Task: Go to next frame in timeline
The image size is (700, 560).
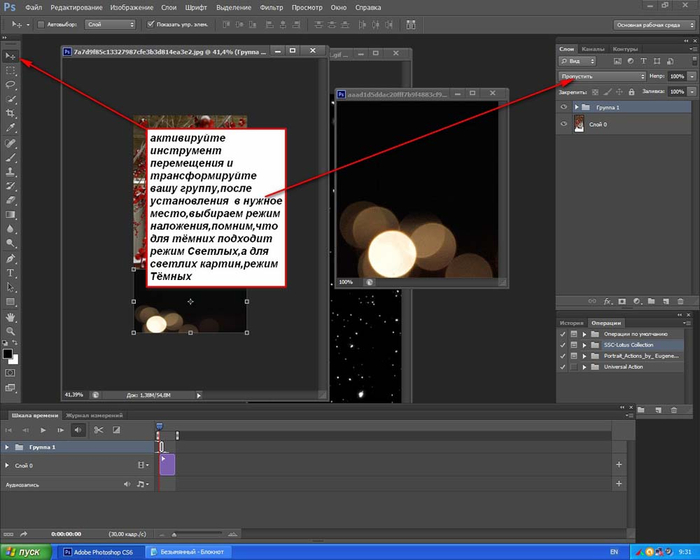Action: click(60, 430)
